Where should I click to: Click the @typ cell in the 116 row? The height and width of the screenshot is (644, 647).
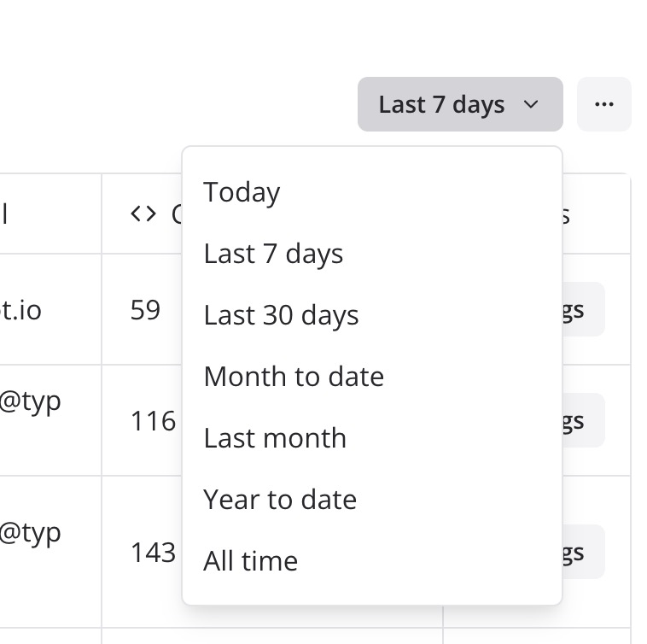click(31, 401)
